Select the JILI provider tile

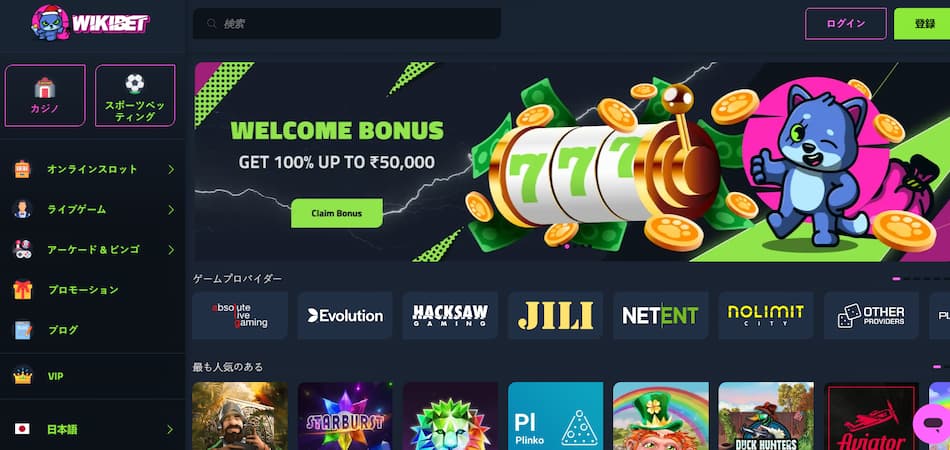[x=556, y=316]
